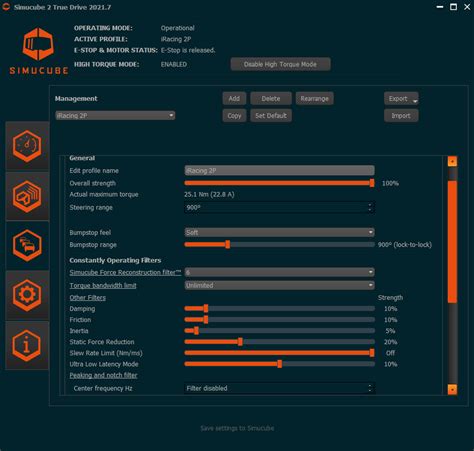This screenshot has width=474, height=451.
Task: Click the Slew Rate Limit Off value
Action: pyautogui.click(x=390, y=353)
